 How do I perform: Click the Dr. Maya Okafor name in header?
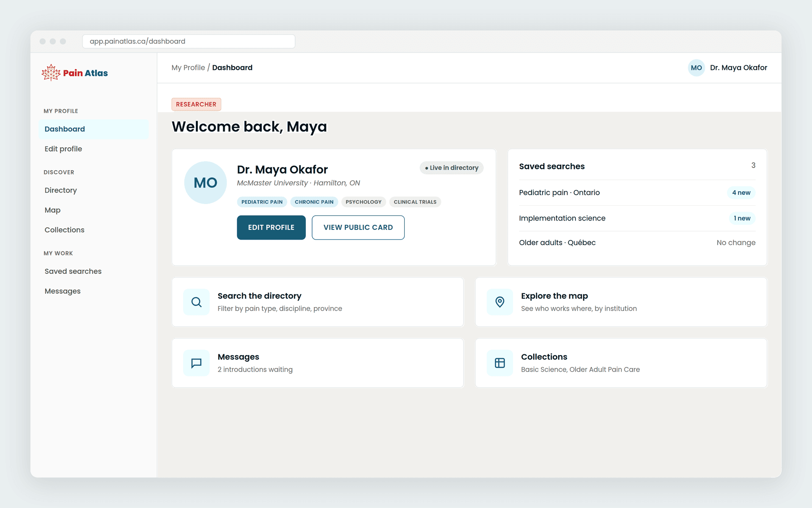(738, 68)
